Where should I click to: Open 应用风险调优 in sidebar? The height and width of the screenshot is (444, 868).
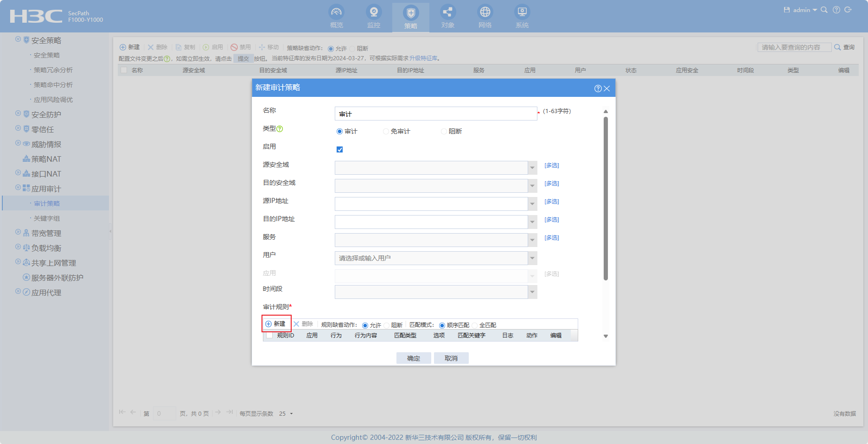point(53,100)
